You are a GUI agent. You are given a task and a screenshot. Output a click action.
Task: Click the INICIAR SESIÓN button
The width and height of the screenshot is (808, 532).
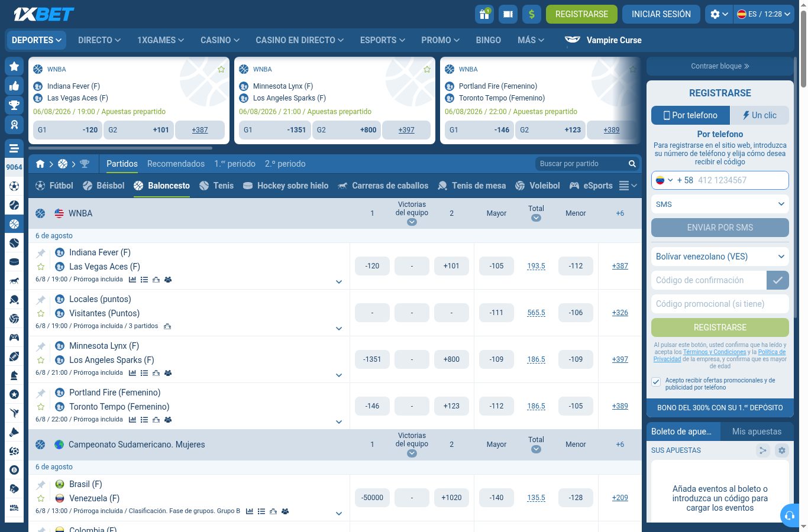tap(661, 14)
